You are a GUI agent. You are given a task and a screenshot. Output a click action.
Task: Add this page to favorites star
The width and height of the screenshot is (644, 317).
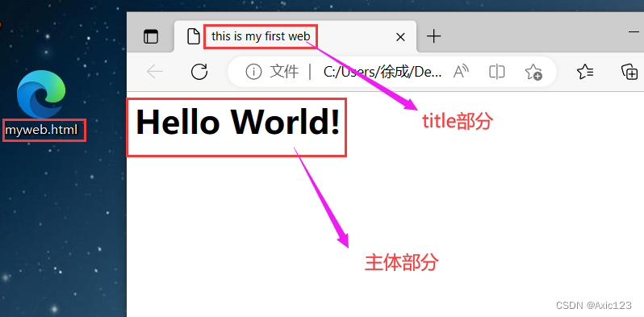(533, 72)
